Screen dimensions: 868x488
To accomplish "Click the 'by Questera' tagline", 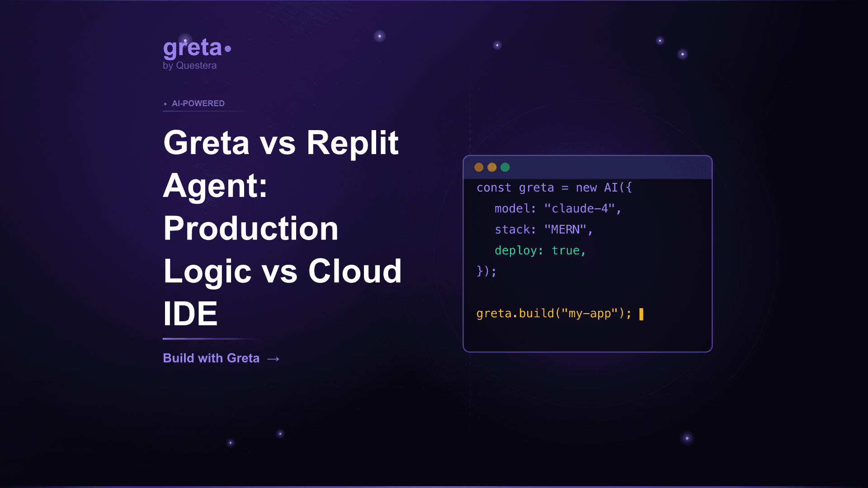I will (x=189, y=66).
